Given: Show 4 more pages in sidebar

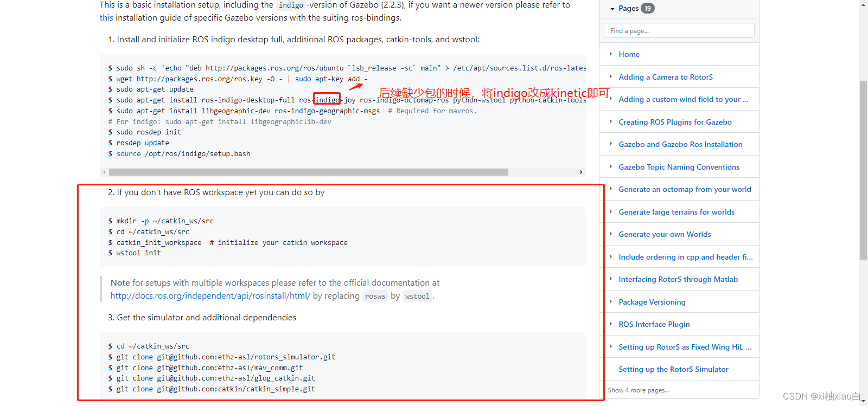Looking at the screenshot, I should pos(639,390).
